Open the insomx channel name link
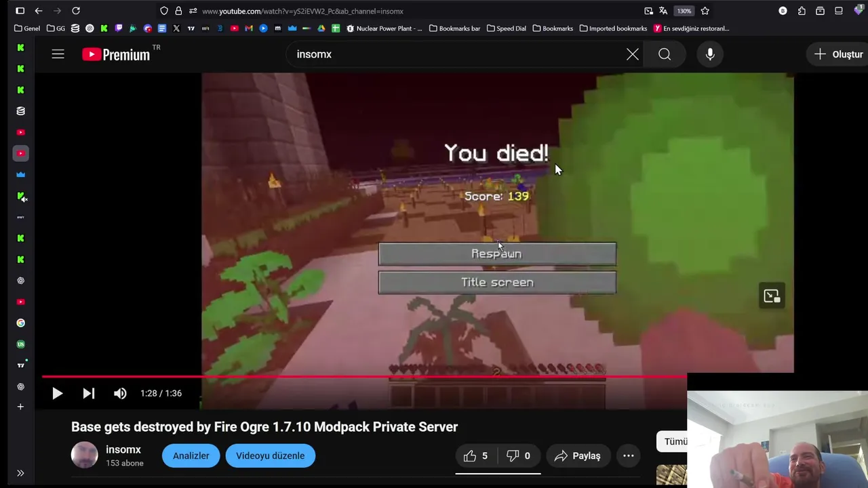Image resolution: width=868 pixels, height=488 pixels. (x=123, y=449)
